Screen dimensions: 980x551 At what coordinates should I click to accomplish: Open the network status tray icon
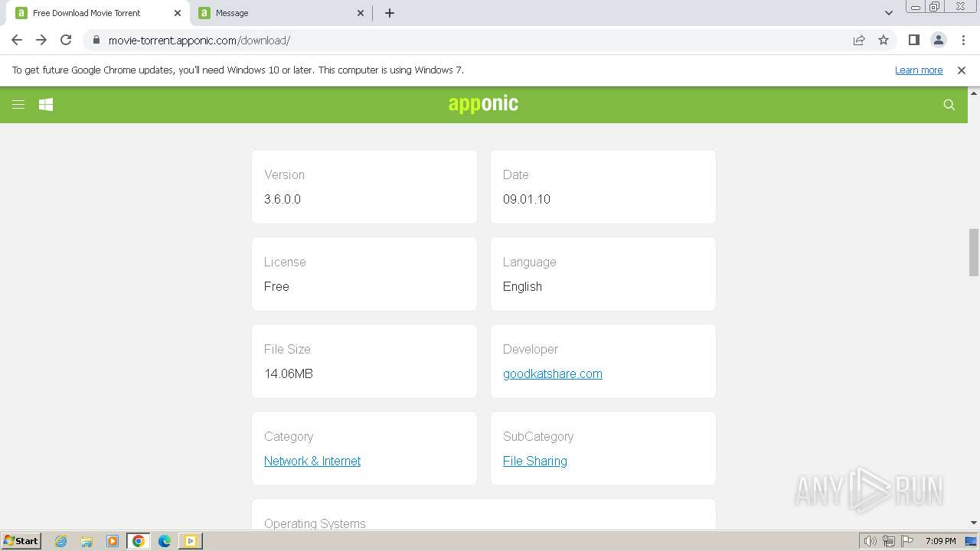click(x=889, y=541)
